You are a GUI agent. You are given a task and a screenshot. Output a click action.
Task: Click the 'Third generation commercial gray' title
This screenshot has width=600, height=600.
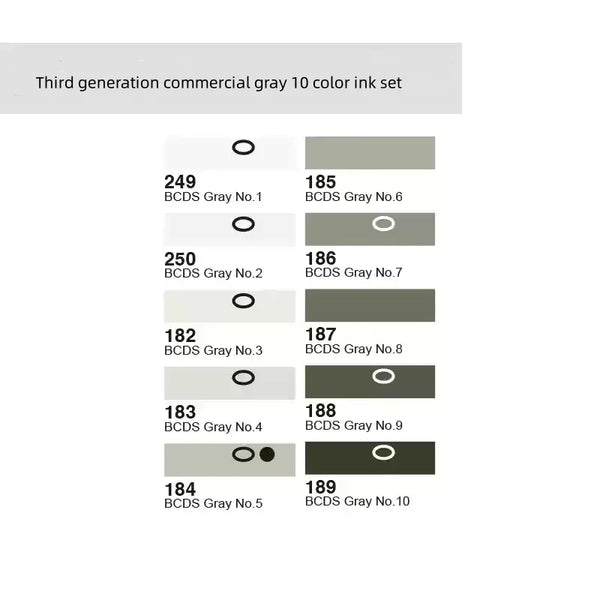218,83
